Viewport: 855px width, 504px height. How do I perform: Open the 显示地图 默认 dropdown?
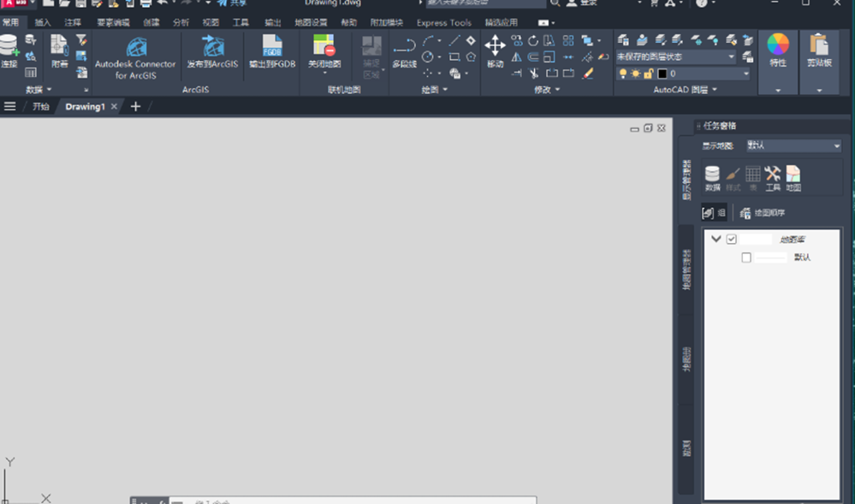[794, 145]
